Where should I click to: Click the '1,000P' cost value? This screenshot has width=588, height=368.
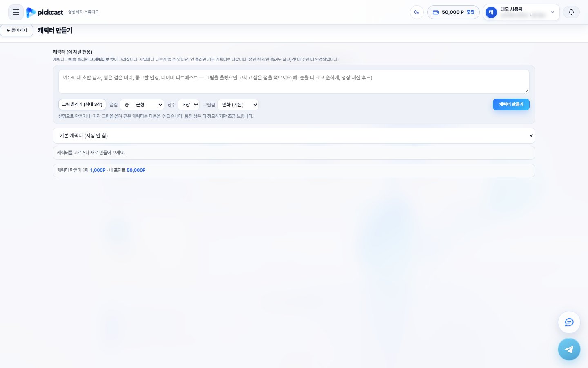pyautogui.click(x=98, y=170)
